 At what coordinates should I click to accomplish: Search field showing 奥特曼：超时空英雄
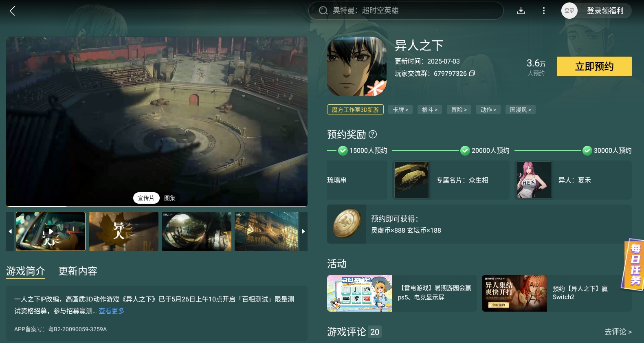[x=406, y=11]
